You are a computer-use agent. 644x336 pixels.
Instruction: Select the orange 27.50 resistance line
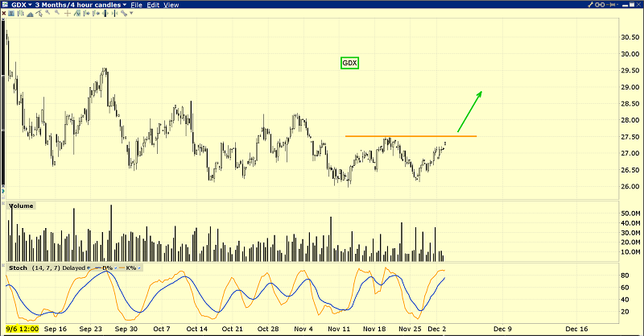[411, 136]
